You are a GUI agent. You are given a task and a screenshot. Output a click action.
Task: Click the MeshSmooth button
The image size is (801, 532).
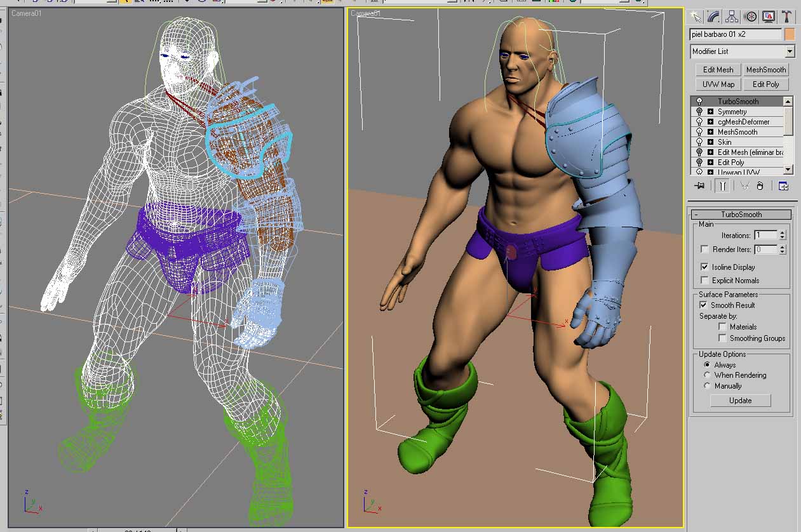coord(766,70)
